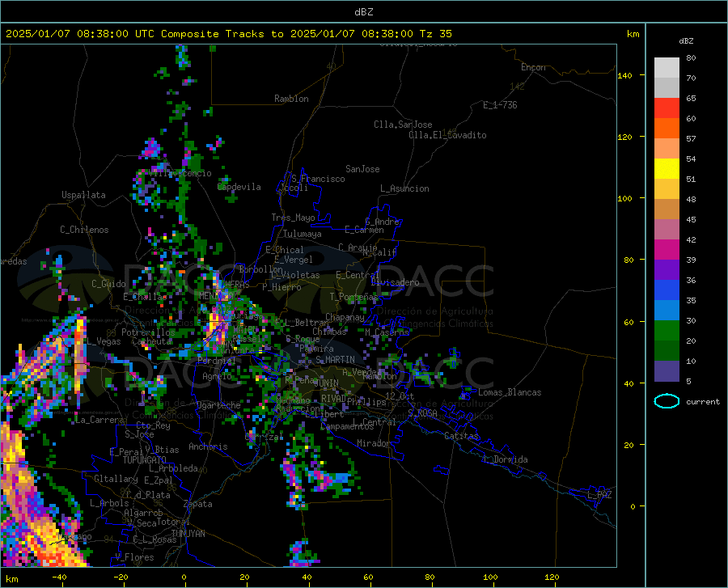The image size is (728, 588).
Task: Click the red 60-65 dBZ color swatch
Action: pos(667,108)
